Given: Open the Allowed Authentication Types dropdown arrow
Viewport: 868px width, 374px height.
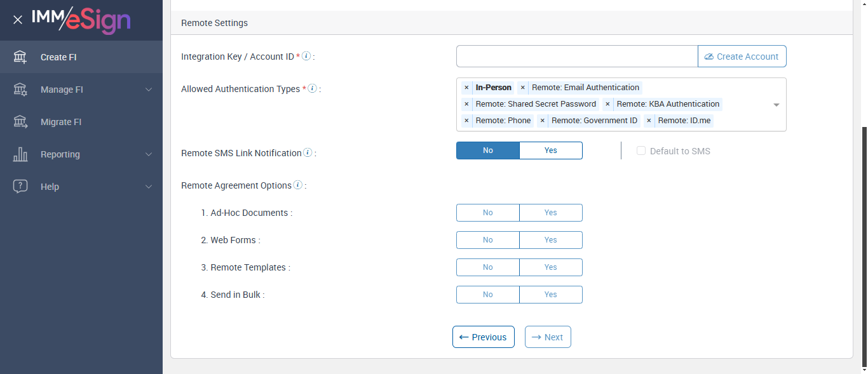Looking at the screenshot, I should pos(776,105).
